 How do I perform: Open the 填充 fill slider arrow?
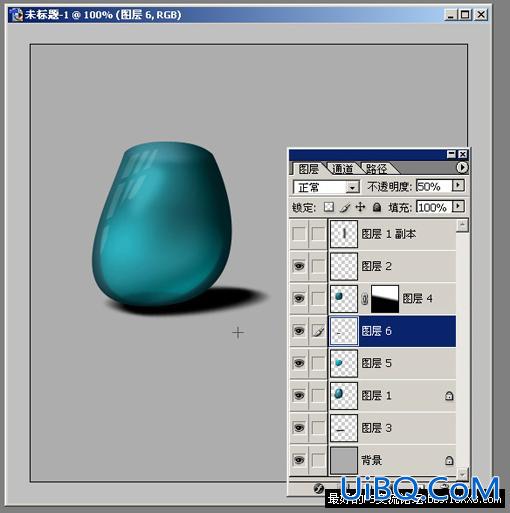(x=458, y=207)
